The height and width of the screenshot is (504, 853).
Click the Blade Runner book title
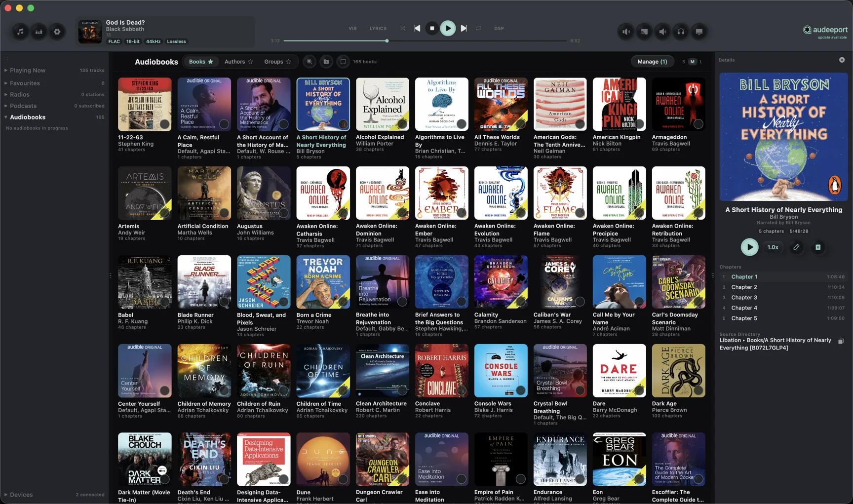tap(195, 315)
